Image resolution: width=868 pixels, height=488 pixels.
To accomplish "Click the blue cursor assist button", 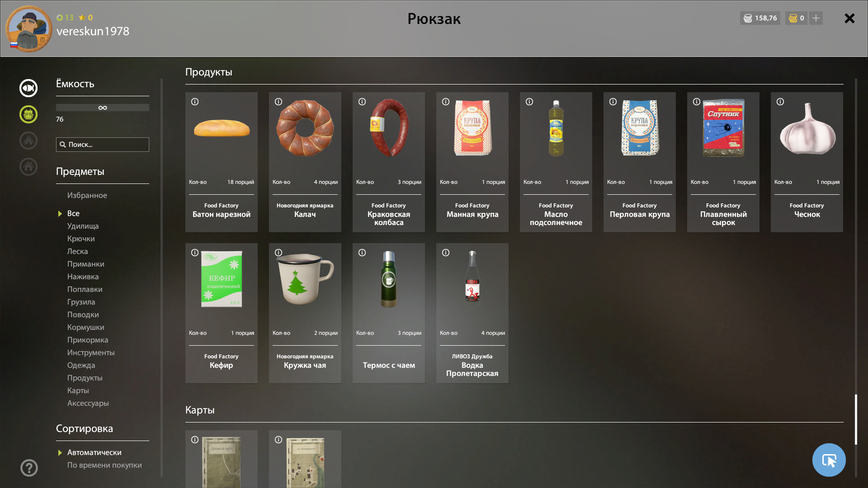I will (x=829, y=460).
